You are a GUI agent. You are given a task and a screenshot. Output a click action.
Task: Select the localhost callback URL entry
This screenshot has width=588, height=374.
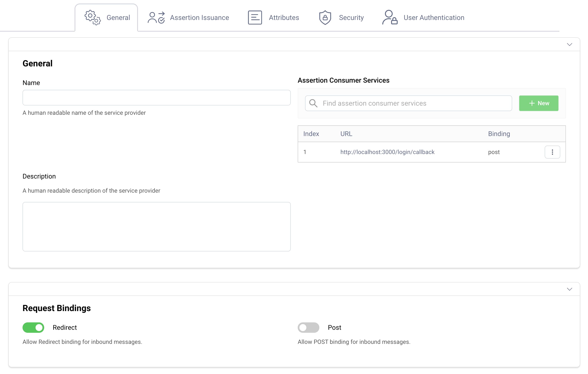click(387, 152)
